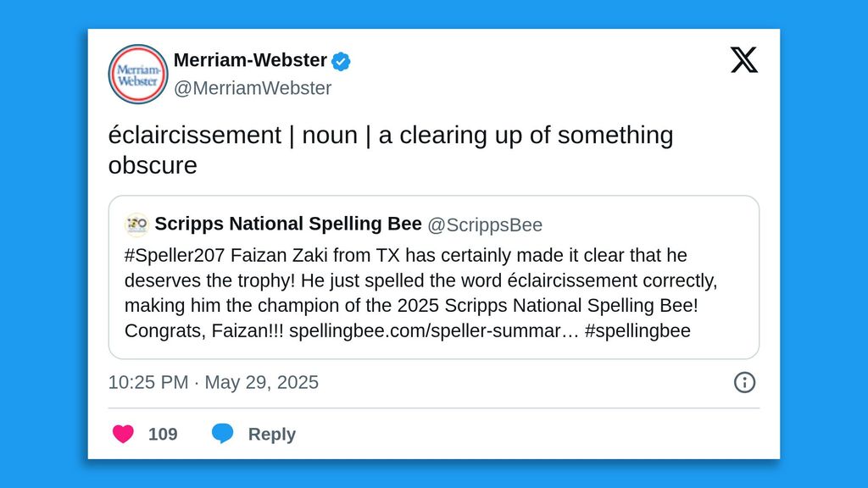Open the info icon beside the timestamp
The image size is (868, 488).
(744, 382)
